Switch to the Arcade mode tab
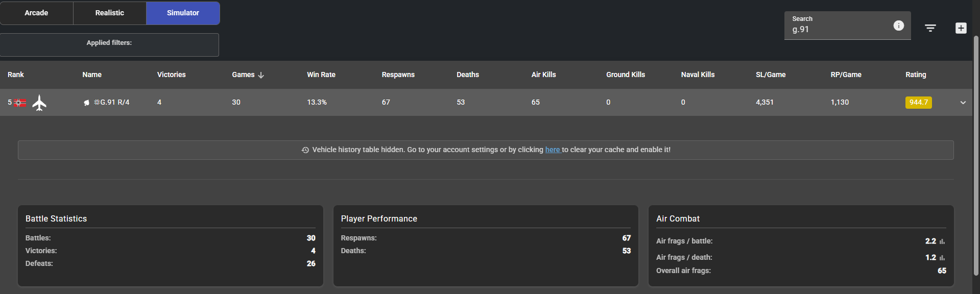 (36, 13)
